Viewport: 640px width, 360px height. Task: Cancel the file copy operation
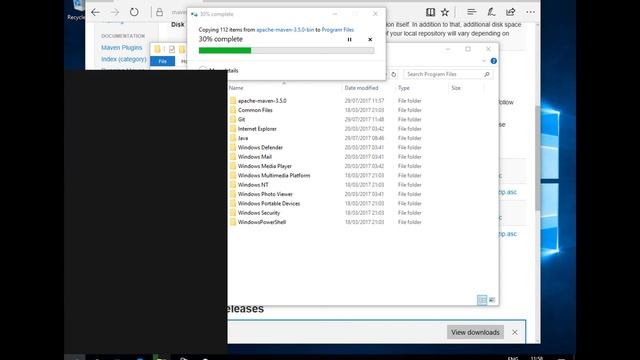(x=370, y=40)
